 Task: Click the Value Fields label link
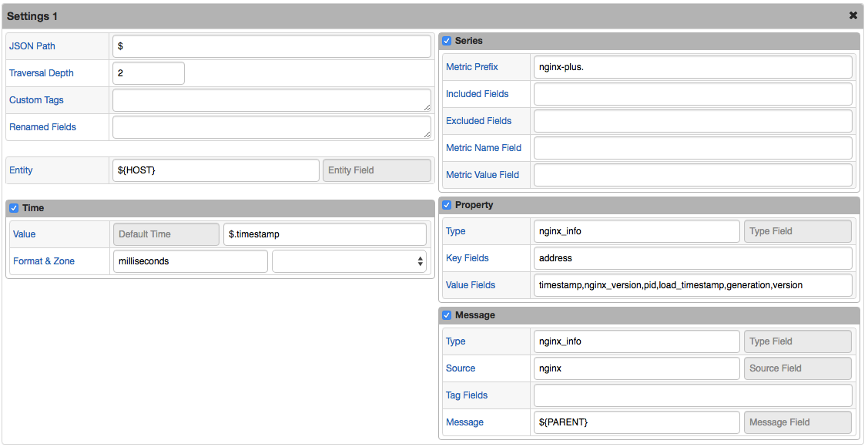click(x=471, y=285)
